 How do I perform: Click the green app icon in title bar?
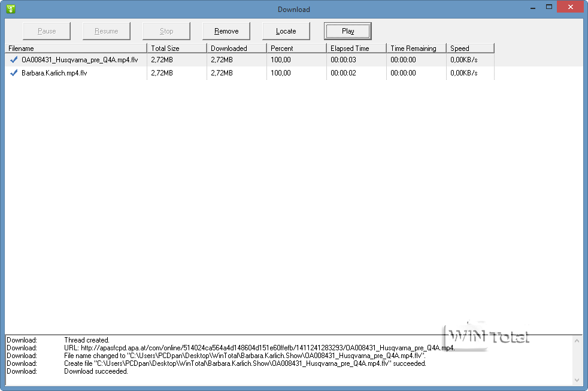pos(11,8)
